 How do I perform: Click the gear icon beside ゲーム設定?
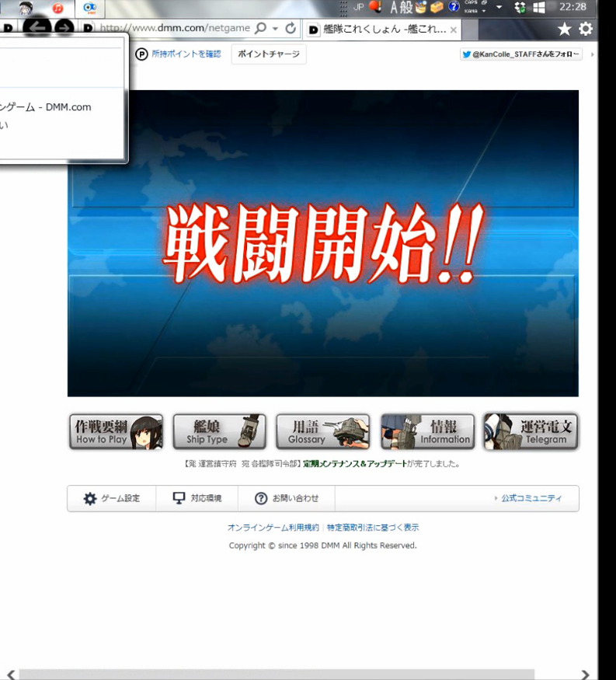pyautogui.click(x=90, y=499)
